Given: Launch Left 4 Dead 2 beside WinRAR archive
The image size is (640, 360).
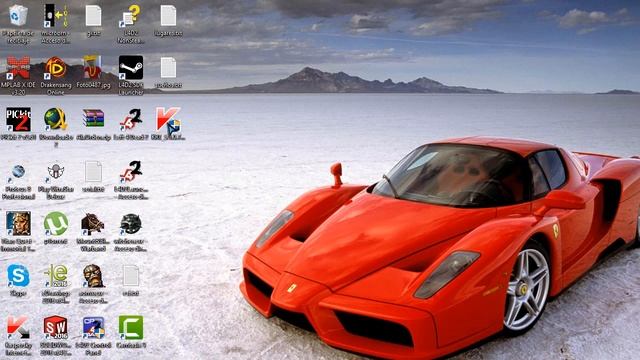Looking at the screenshot, I should tap(131, 119).
